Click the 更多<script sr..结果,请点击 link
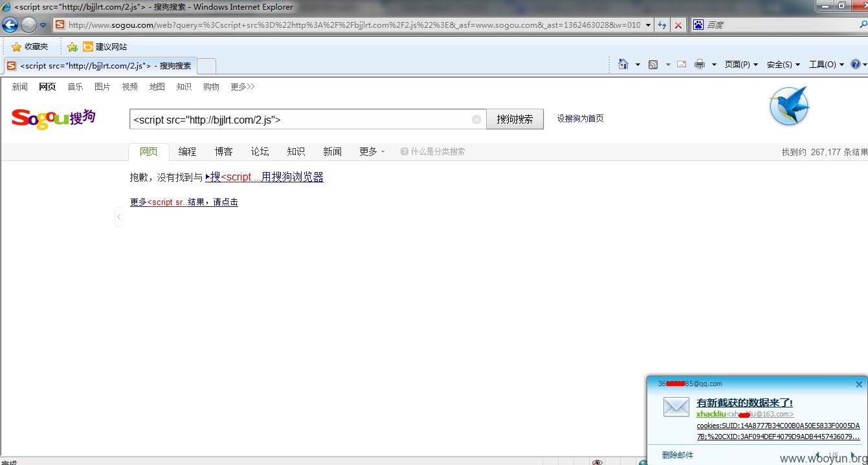The image size is (868, 465). point(184,202)
